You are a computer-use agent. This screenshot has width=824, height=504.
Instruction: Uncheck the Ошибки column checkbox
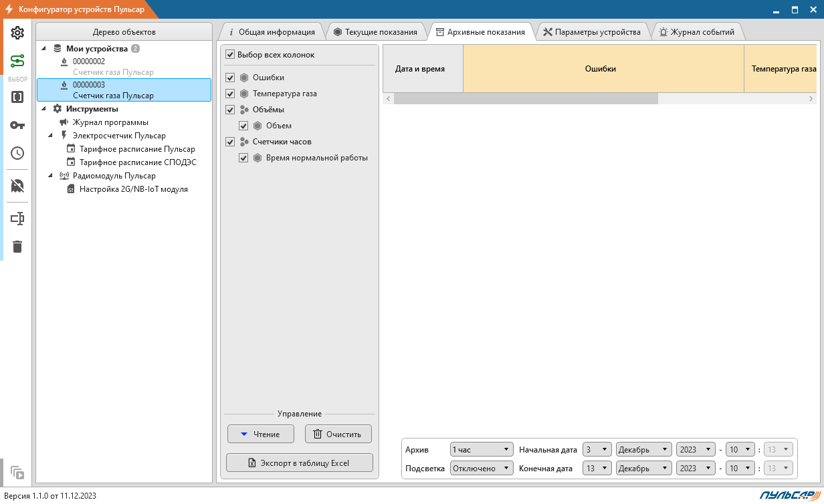(230, 78)
